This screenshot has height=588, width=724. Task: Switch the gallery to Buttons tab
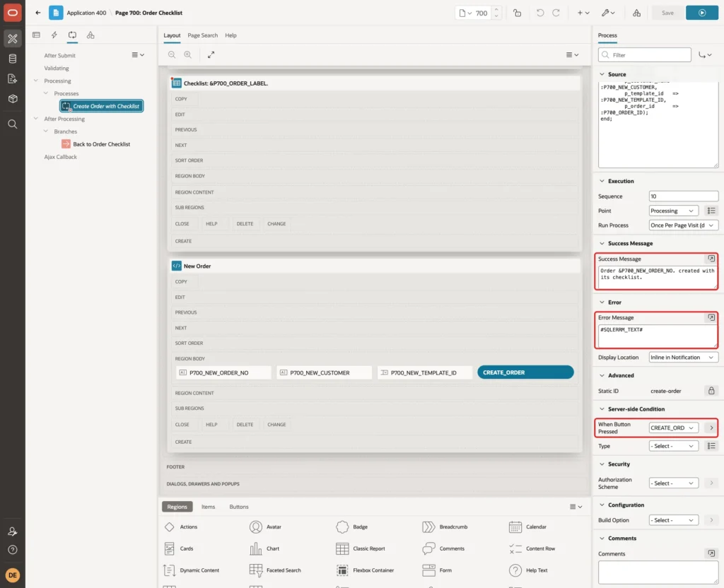239,506
